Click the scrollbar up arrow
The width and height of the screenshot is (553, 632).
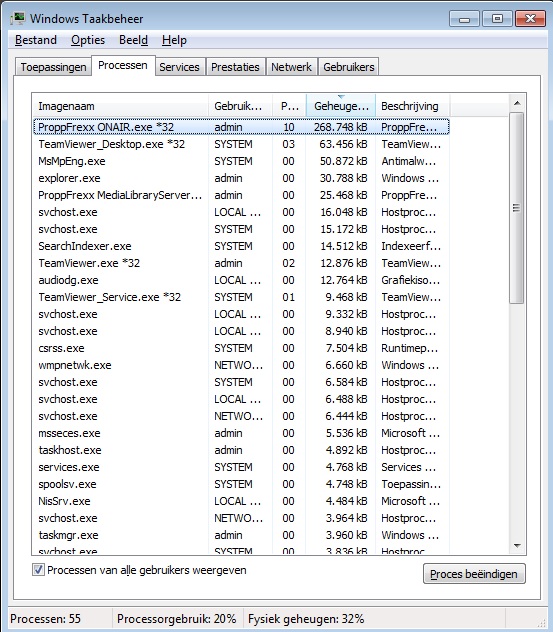click(x=517, y=104)
